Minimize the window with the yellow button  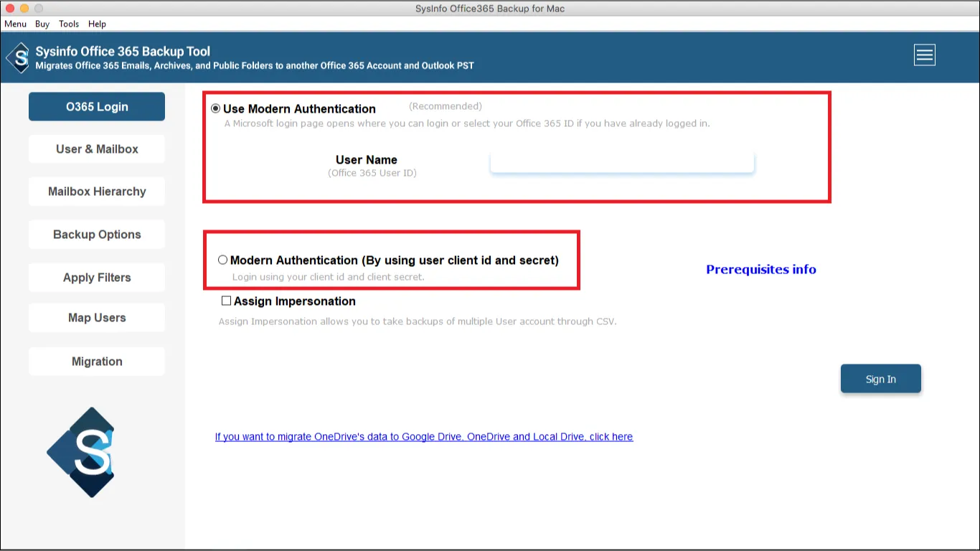24,9
